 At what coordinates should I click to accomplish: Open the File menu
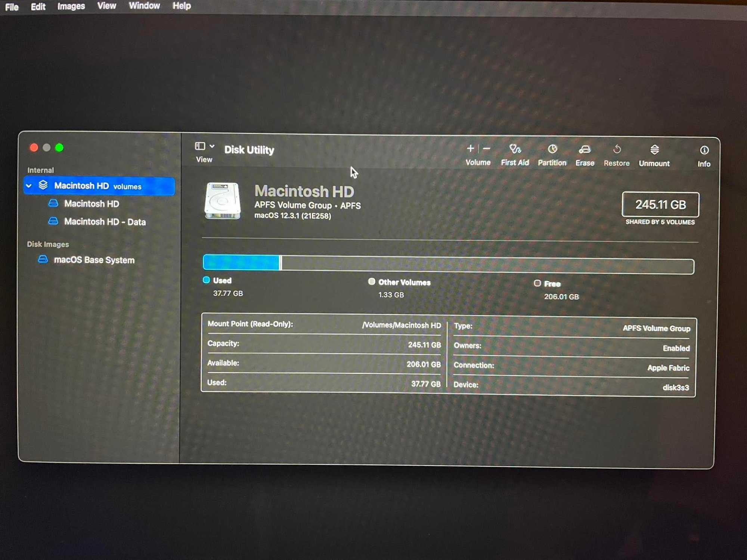12,7
